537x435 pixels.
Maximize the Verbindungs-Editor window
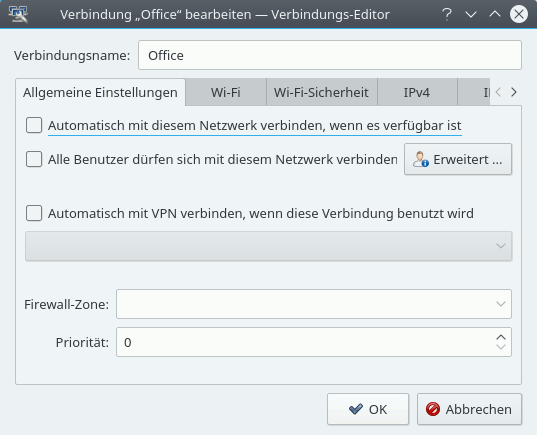[x=495, y=14]
